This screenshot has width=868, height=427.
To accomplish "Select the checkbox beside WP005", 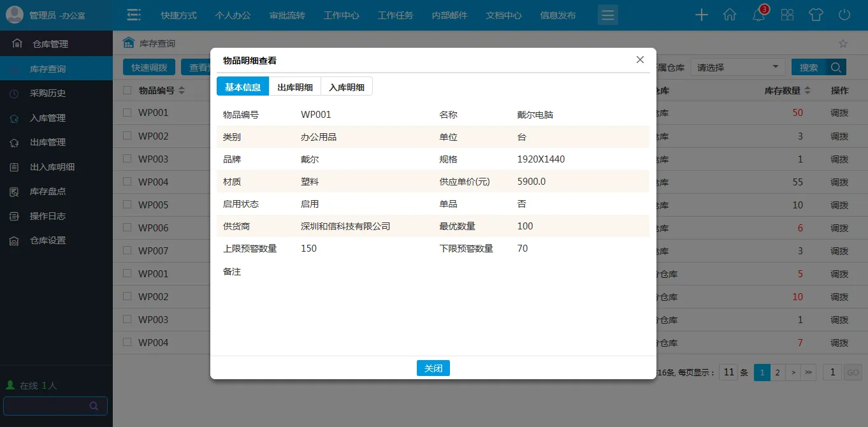I will [x=127, y=205].
